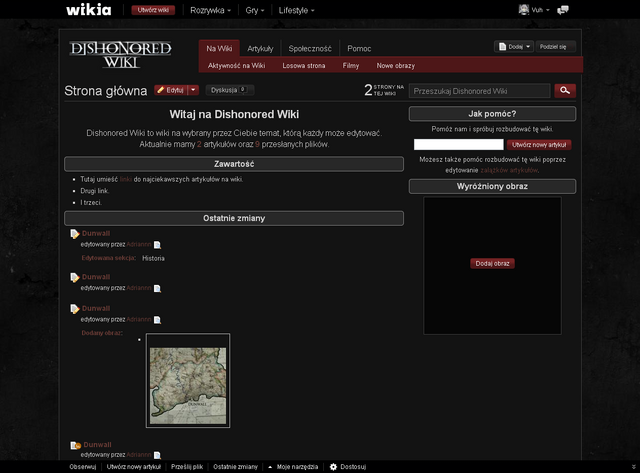640x473 pixels.
Task: Open diff icon after Adriannn in second entry
Action: [157, 289]
